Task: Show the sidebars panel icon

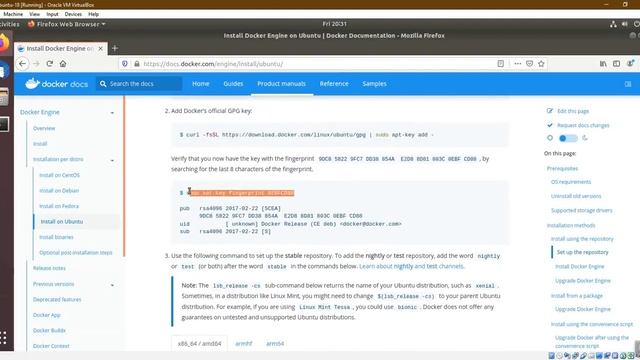Action: point(616,64)
